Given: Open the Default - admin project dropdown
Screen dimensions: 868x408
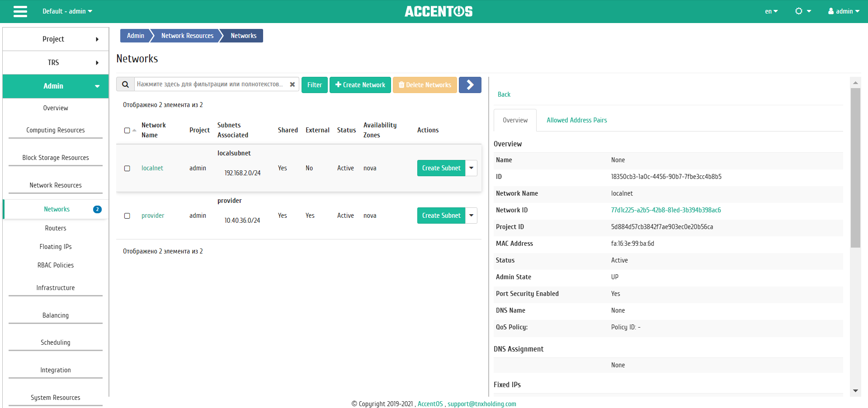Looking at the screenshot, I should [67, 11].
